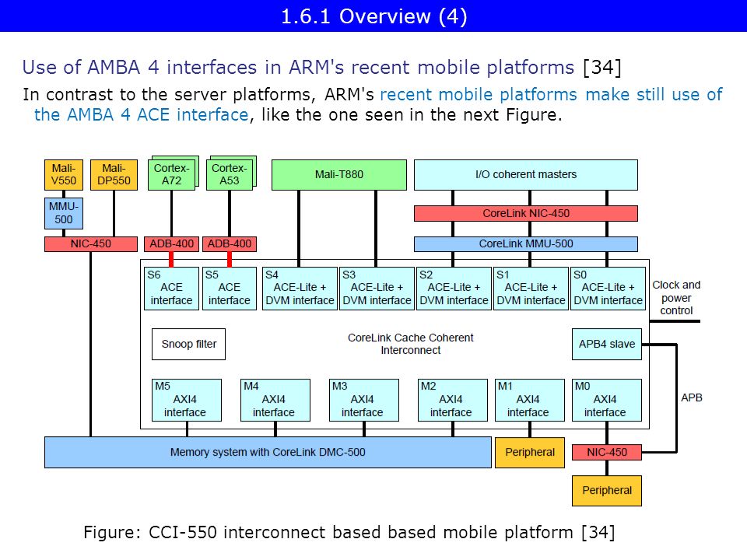
Task: Click the S0 ACE-Lite + DVM interface box
Action: 608,289
